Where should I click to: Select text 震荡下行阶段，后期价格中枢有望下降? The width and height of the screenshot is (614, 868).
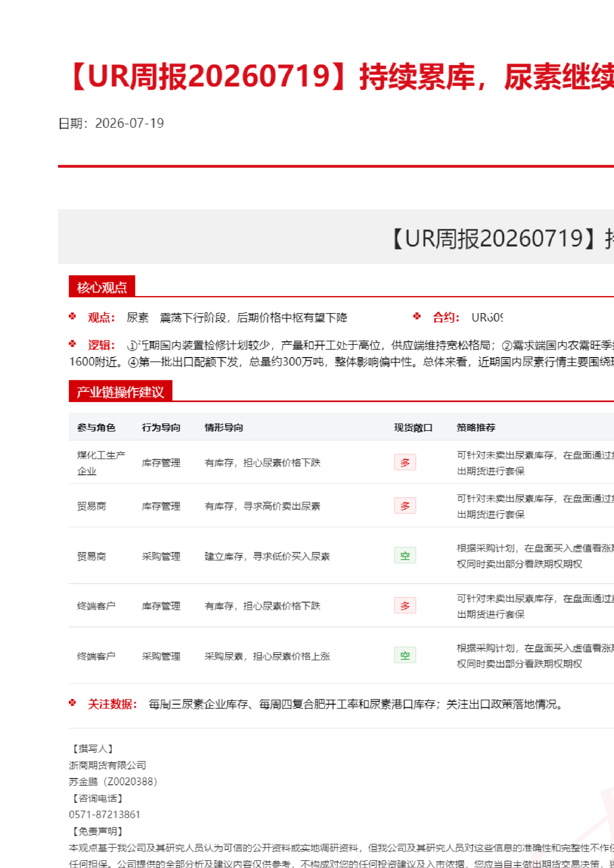pos(253,317)
